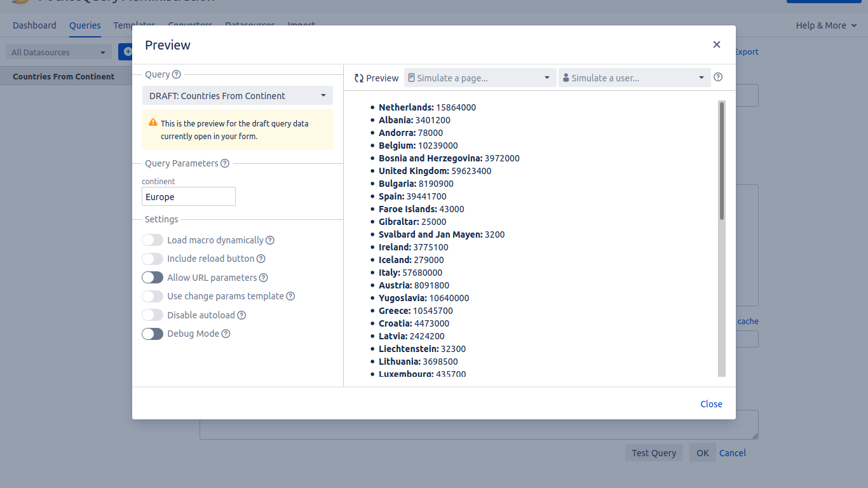Toggle Load macro dynamically switch
The width and height of the screenshot is (868, 488).
click(x=153, y=240)
